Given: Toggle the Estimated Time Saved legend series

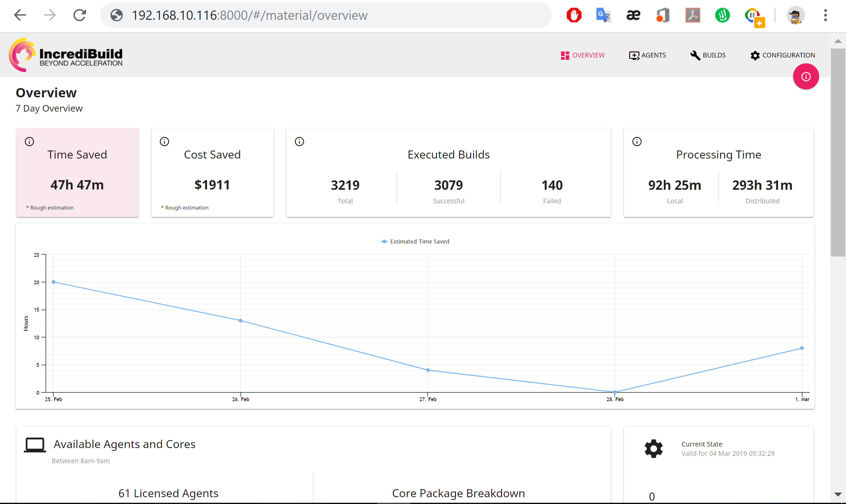Looking at the screenshot, I should point(415,241).
